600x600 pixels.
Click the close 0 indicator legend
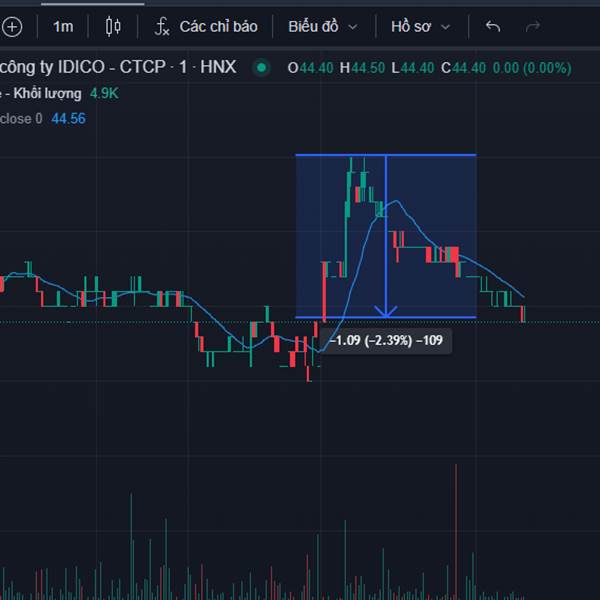click(21, 119)
